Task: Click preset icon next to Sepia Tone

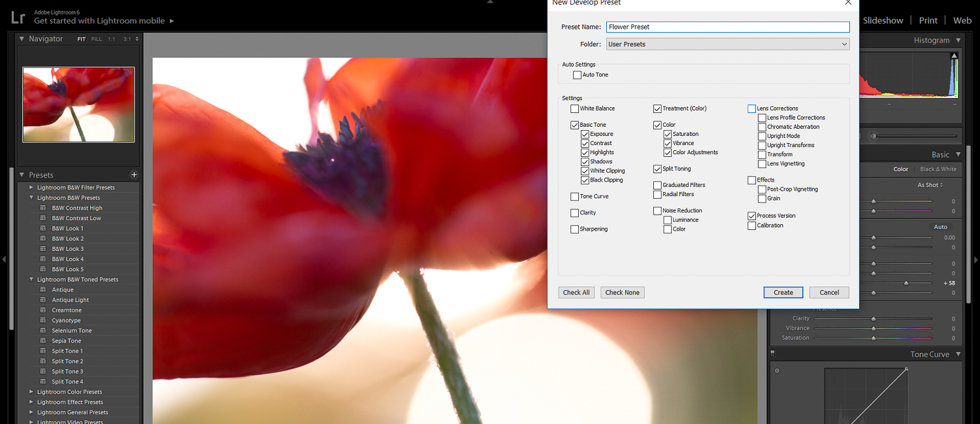Action: click(43, 341)
